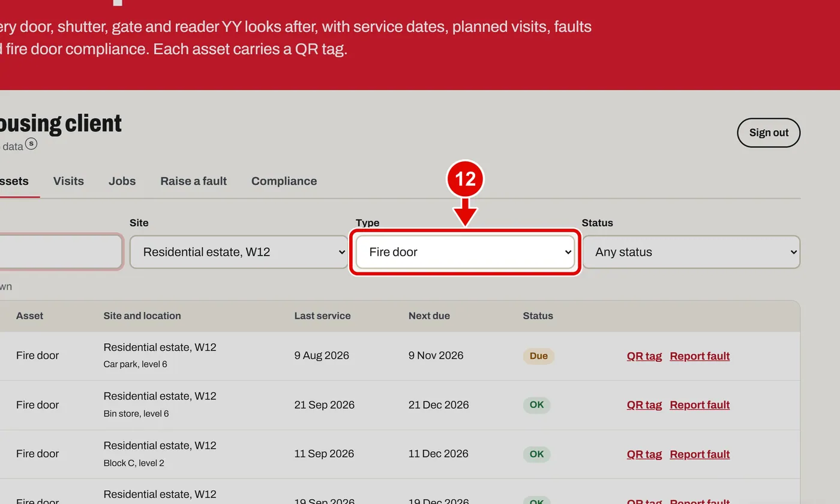Switch to the Visits tab

click(68, 181)
